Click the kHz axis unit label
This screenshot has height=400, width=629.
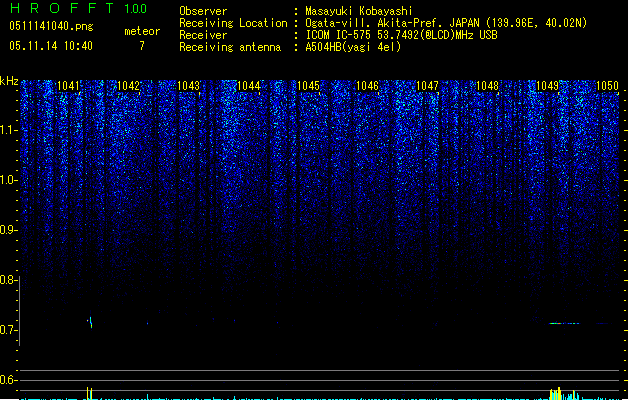click(x=9, y=81)
